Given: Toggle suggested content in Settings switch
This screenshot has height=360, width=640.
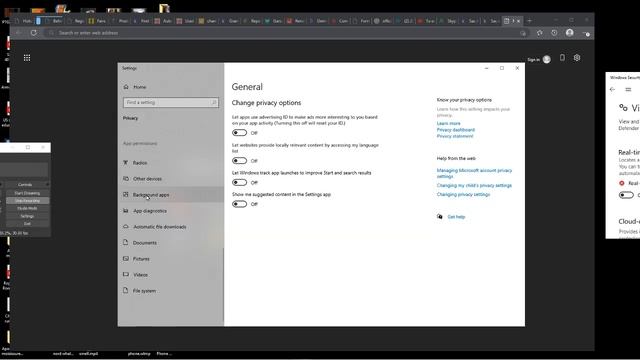Looking at the screenshot, I should pyautogui.click(x=240, y=204).
